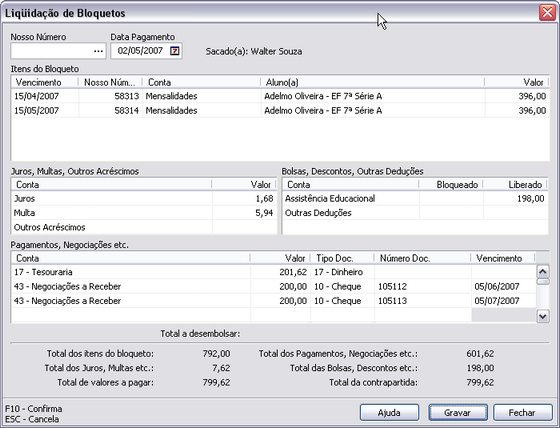Close the Liquidação de Bloquetos window
The width and height of the screenshot is (560, 428).
[x=547, y=13]
